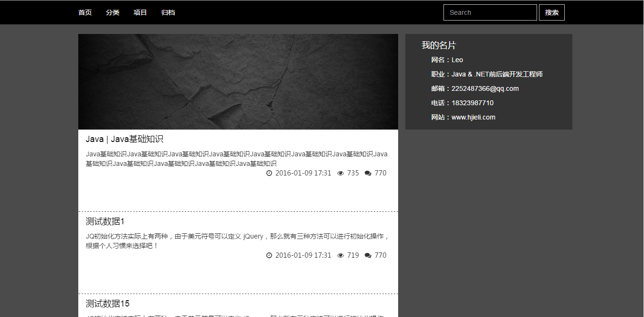This screenshot has height=317, width=644.
Task: Select the JQ初始化方法 summary of 测试数据1
Action: (x=238, y=241)
